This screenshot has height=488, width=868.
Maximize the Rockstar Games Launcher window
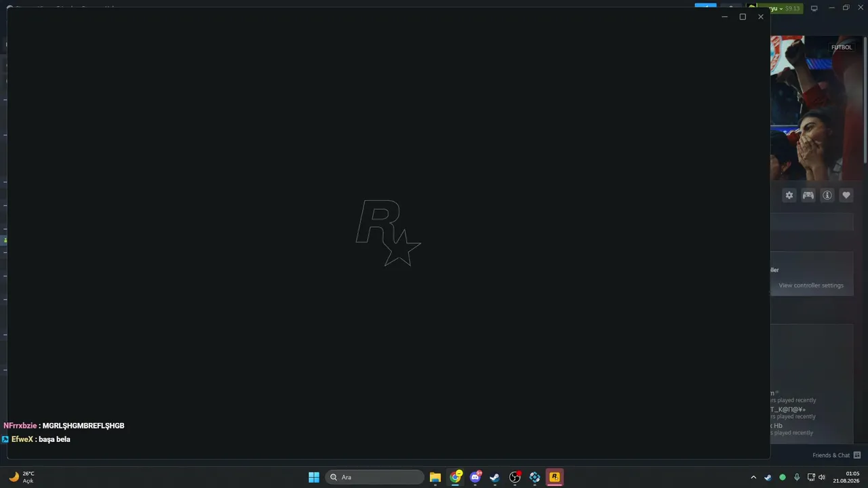(x=743, y=17)
